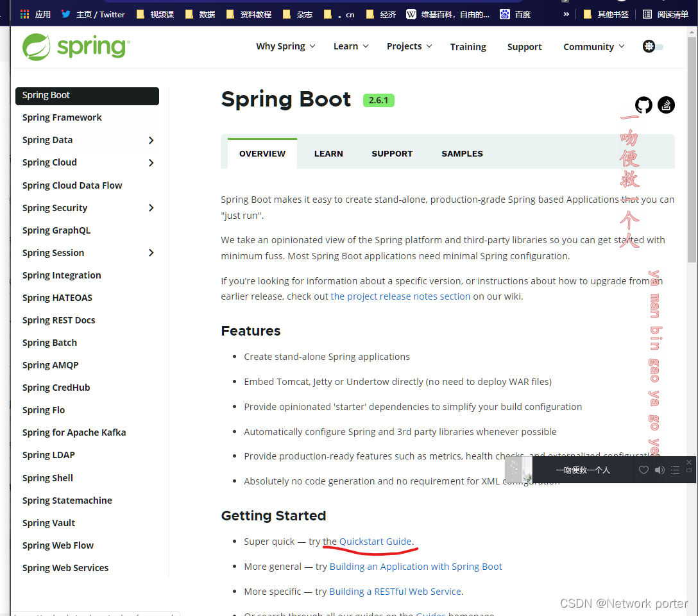Select Spring AMQP in sidebar
The width and height of the screenshot is (698, 616).
(50, 365)
